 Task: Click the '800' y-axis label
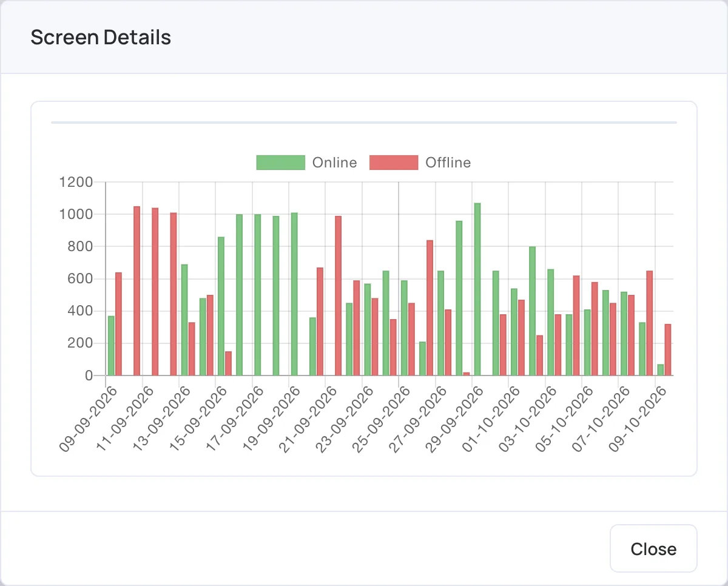[80, 246]
